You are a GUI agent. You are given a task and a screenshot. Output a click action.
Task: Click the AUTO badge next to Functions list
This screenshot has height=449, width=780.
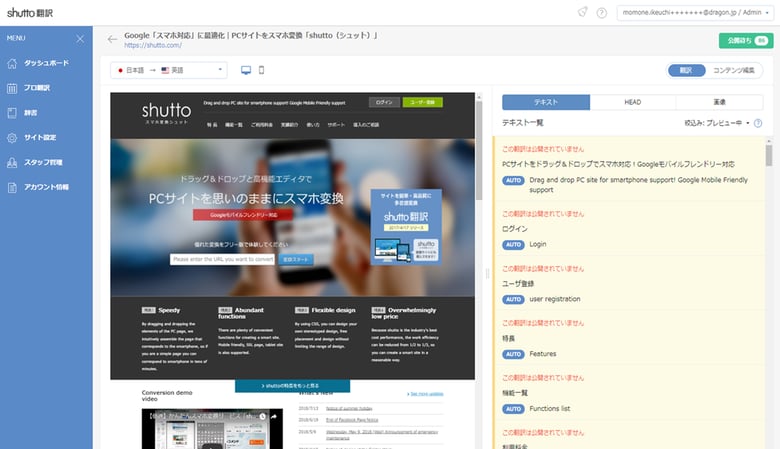[513, 409]
